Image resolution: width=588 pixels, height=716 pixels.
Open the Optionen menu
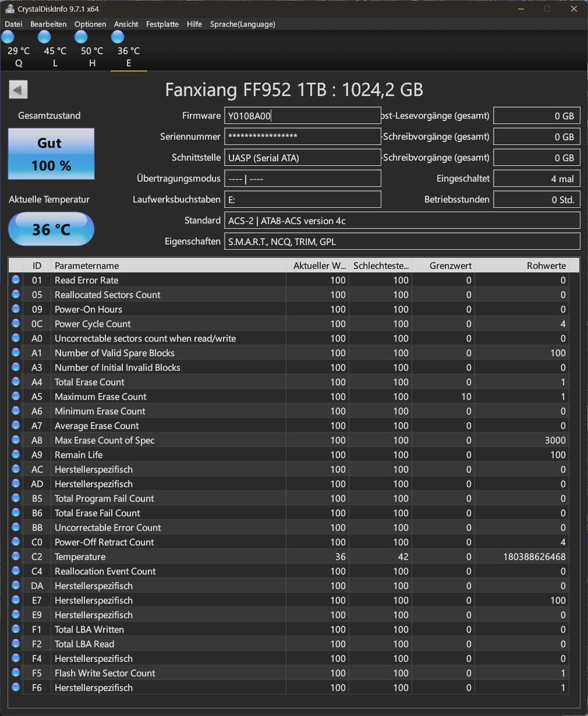90,24
